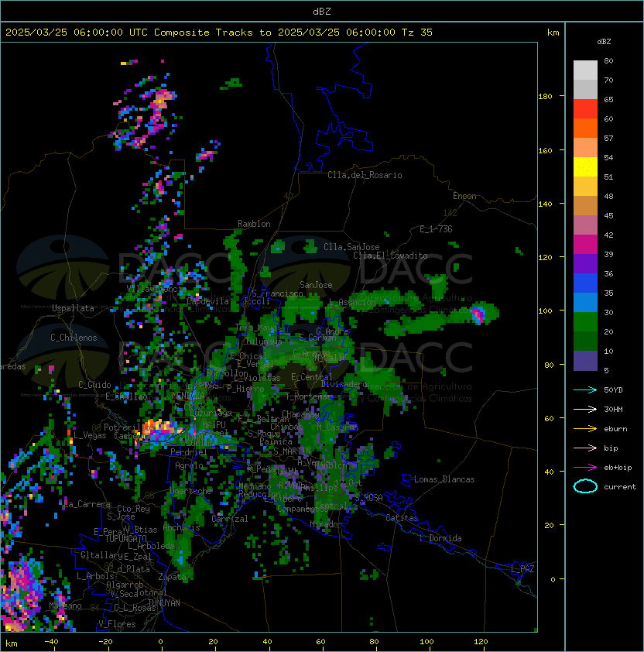Click the 'L_Dormida' map label
644x652 pixels.
click(440, 538)
